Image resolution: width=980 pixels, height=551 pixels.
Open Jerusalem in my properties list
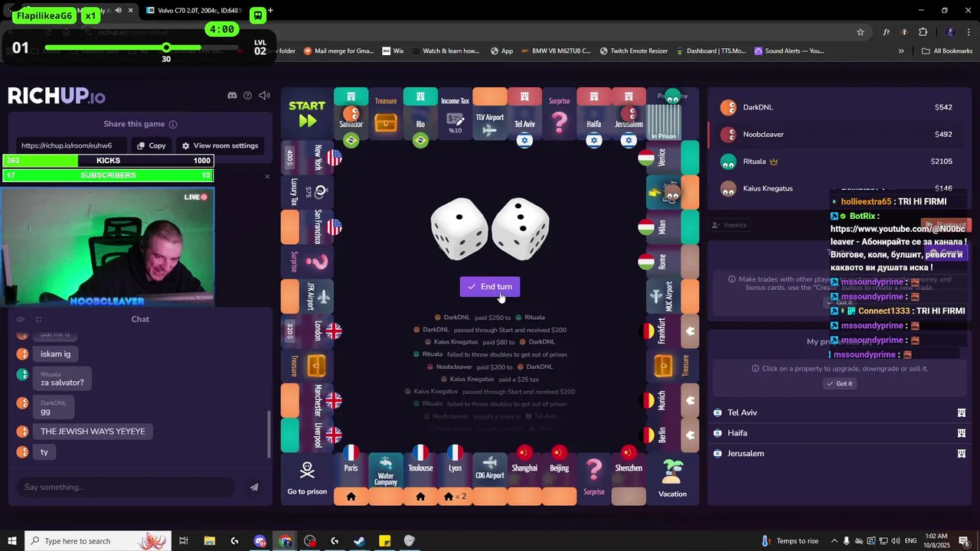coord(839,453)
